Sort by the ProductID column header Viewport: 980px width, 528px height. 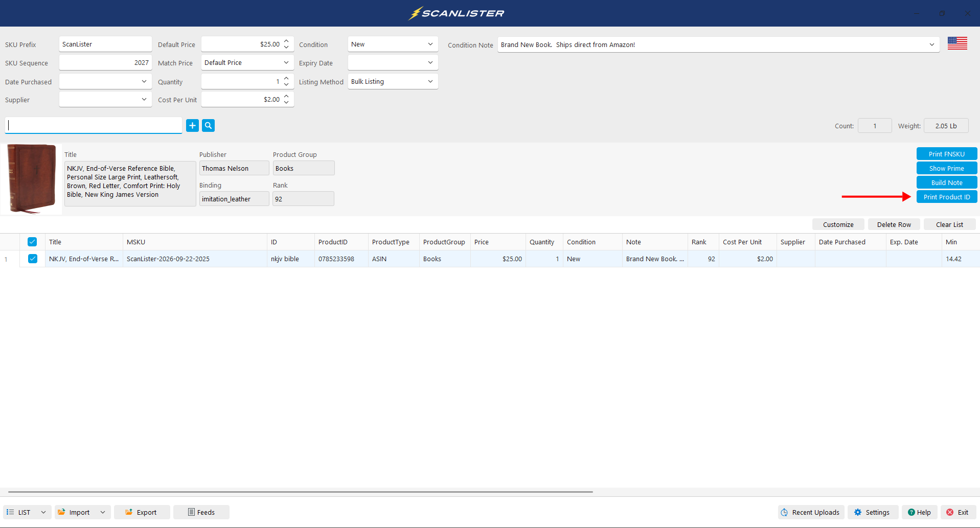(x=341, y=242)
